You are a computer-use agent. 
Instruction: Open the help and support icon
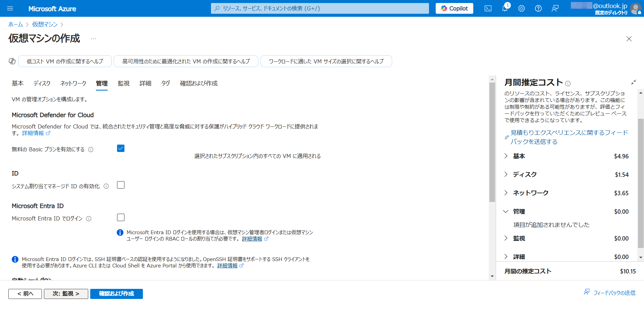click(538, 8)
